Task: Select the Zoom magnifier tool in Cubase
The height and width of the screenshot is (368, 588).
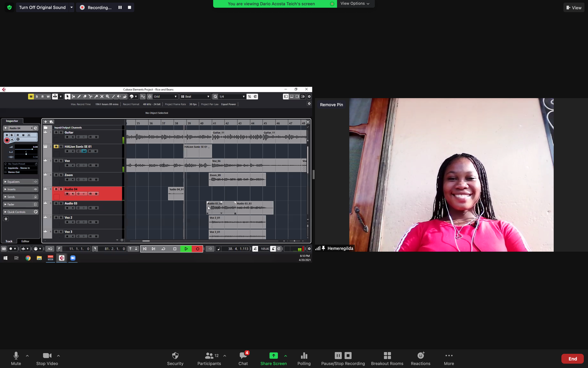Action: [108, 96]
